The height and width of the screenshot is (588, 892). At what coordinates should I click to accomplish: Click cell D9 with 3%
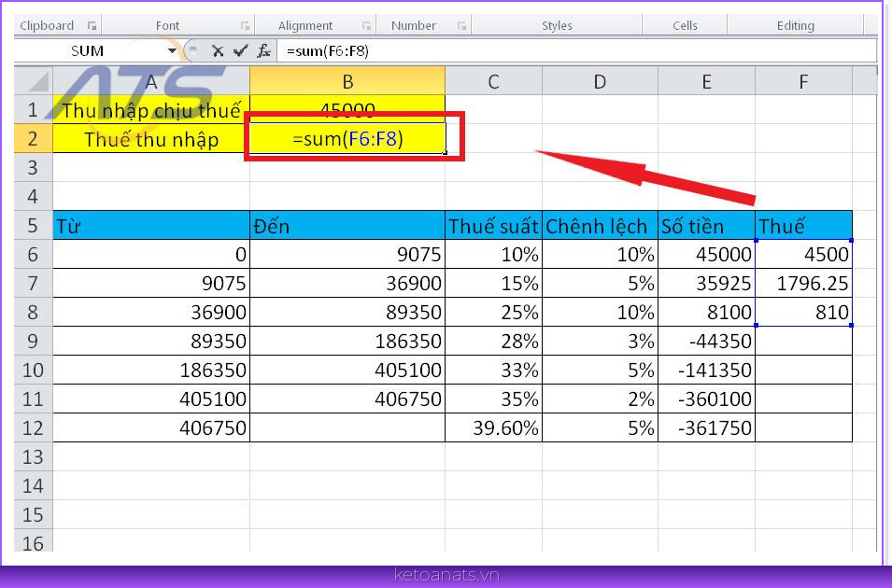coord(601,342)
